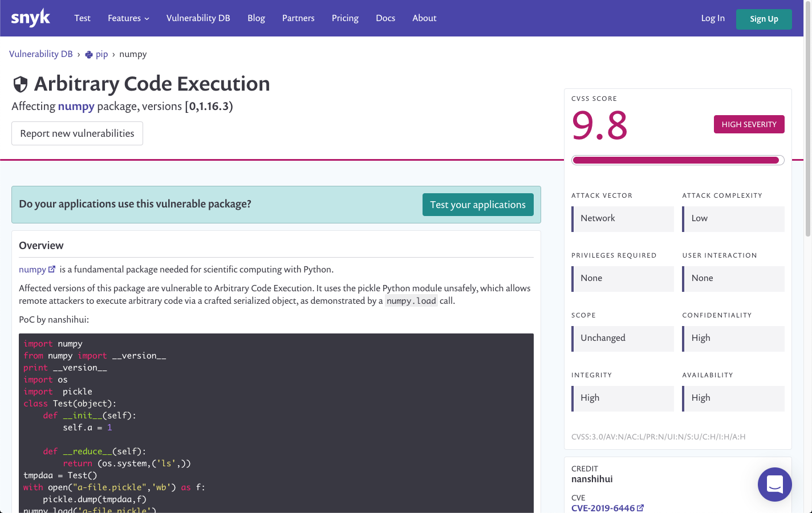Open the Docs page

385,18
